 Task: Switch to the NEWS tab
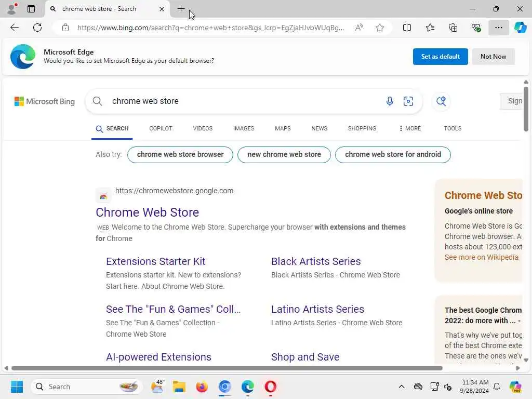tap(320, 129)
